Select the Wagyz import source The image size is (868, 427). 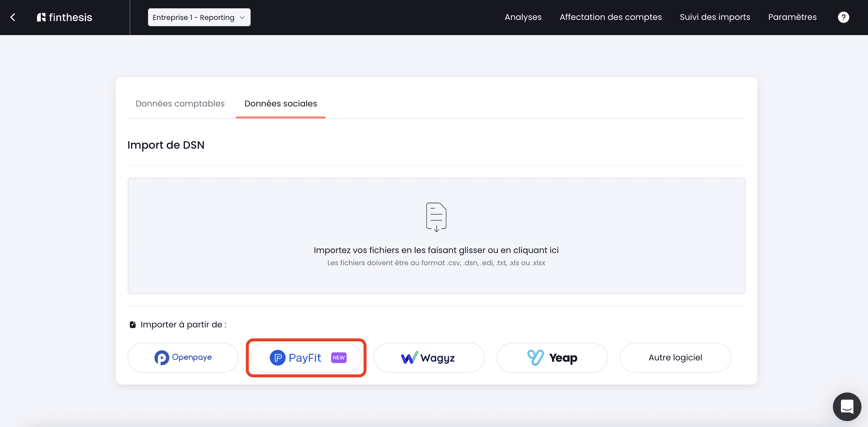click(x=429, y=358)
